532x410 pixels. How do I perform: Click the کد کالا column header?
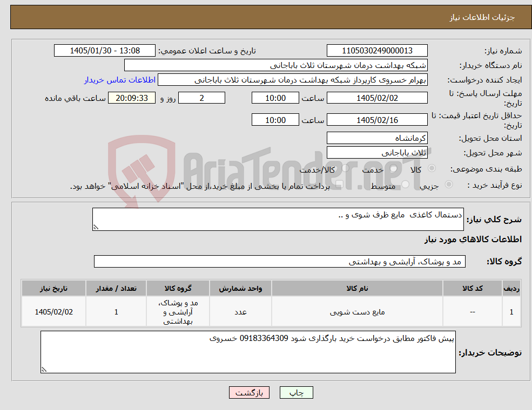point(472,288)
